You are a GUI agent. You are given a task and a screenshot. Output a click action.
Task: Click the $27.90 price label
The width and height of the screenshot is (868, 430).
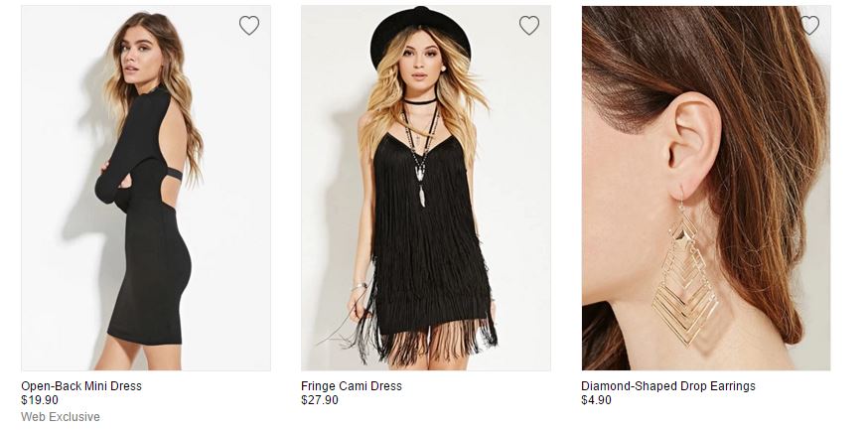coord(320,400)
